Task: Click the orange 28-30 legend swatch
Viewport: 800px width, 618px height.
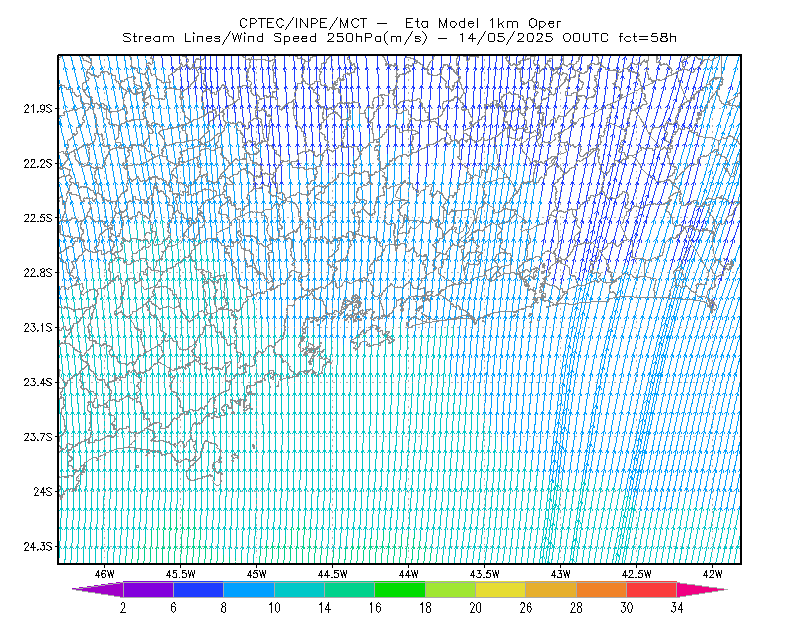Action: pyautogui.click(x=601, y=589)
